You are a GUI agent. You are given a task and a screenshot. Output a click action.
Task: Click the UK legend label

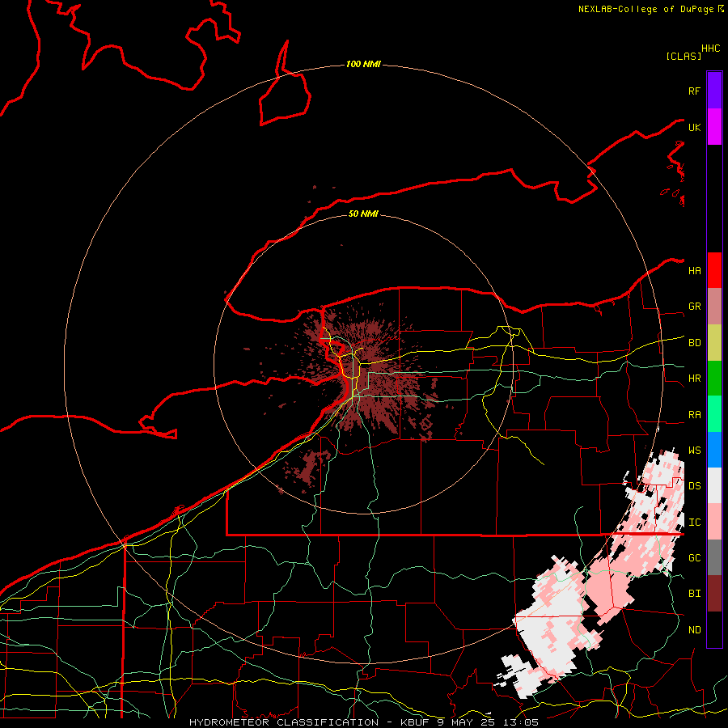(x=694, y=127)
